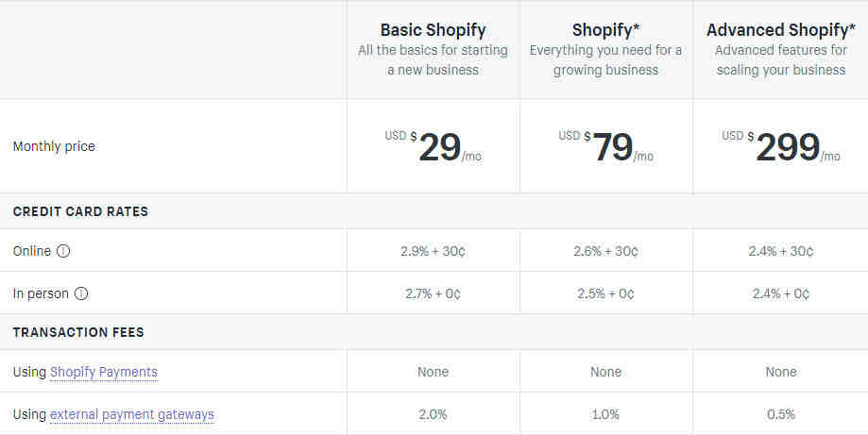This screenshot has width=868, height=435.
Task: Click the 2.9% + 30¢ online rate
Action: (x=433, y=252)
